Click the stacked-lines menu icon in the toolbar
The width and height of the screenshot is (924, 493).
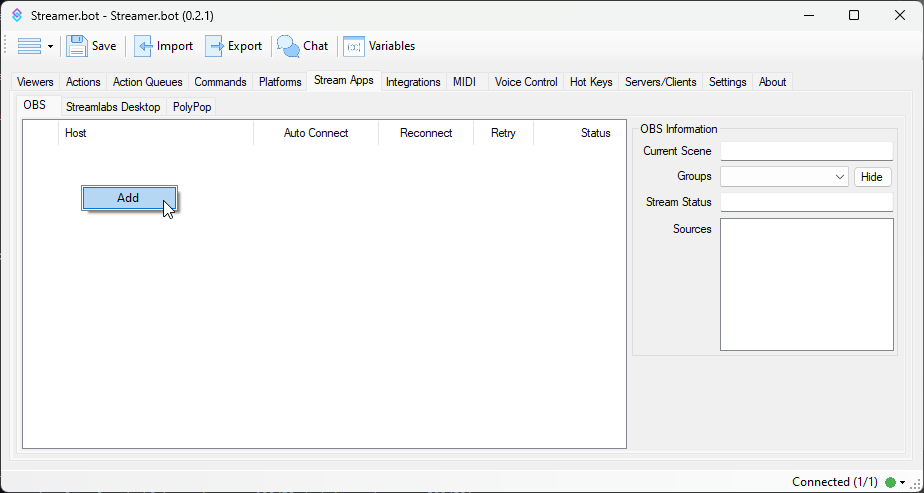click(30, 46)
